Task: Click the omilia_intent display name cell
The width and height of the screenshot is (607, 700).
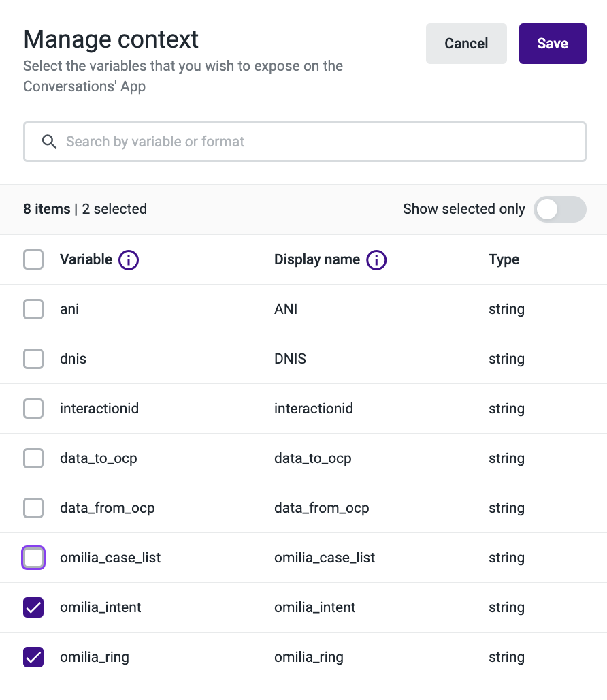Action: [x=314, y=607]
